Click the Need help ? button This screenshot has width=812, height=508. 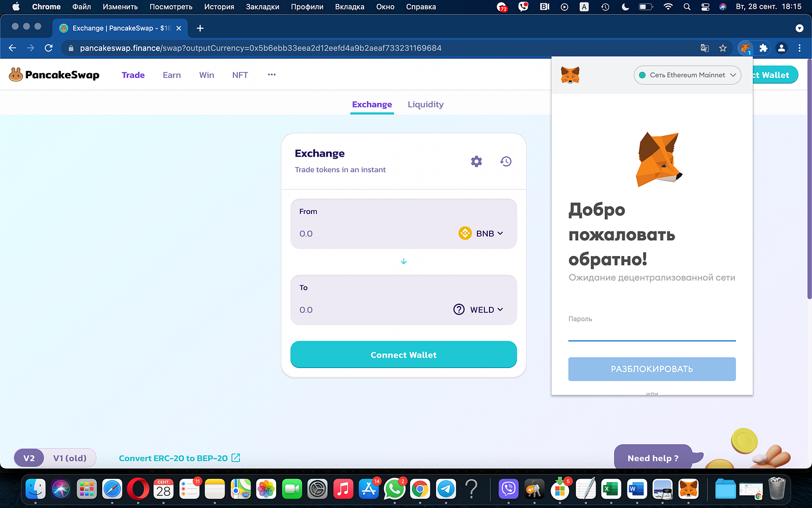point(653,458)
